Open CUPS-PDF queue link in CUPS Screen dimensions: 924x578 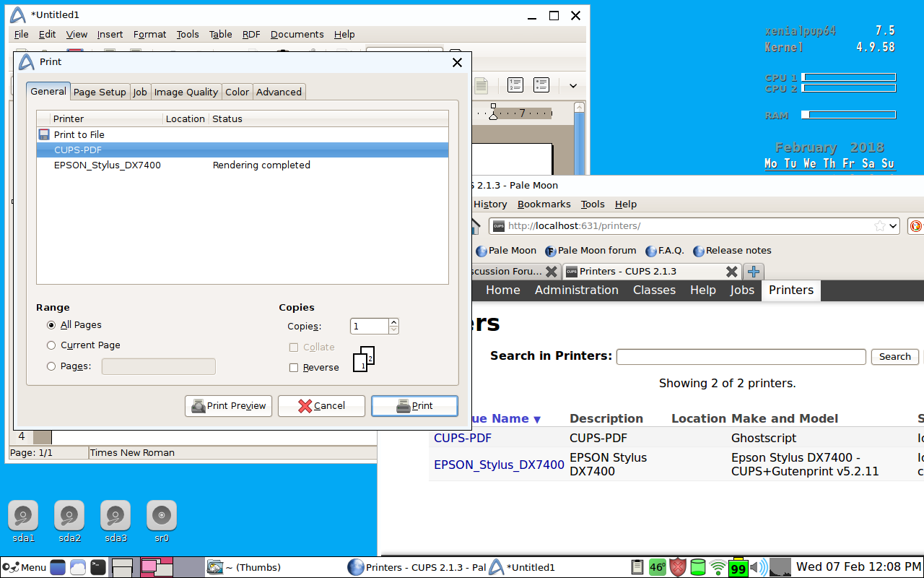coord(463,439)
